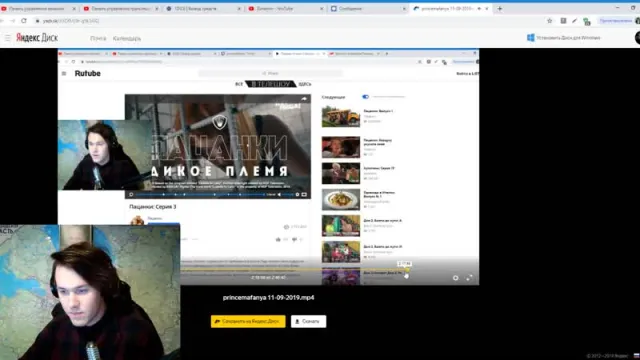Open the Календарь link in header

pyautogui.click(x=127, y=38)
